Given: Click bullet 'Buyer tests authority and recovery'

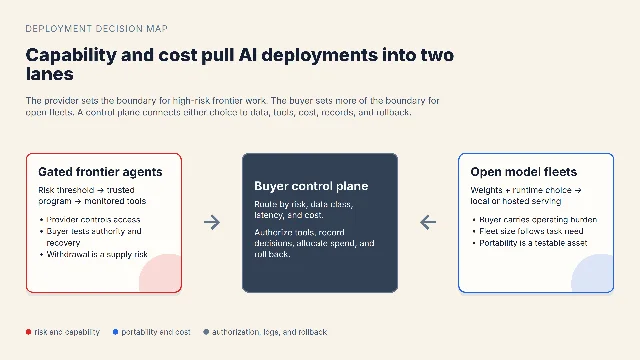Looking at the screenshot, I should (x=94, y=237).
